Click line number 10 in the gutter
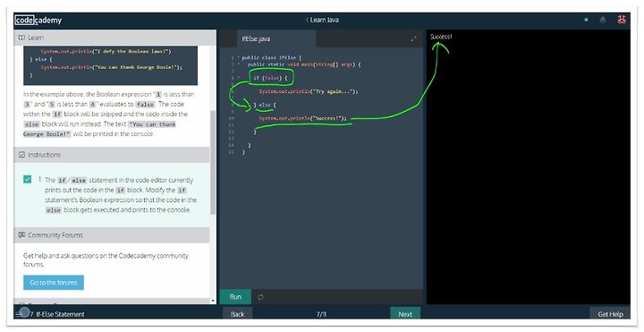The image size is (644, 332). pyautogui.click(x=232, y=118)
